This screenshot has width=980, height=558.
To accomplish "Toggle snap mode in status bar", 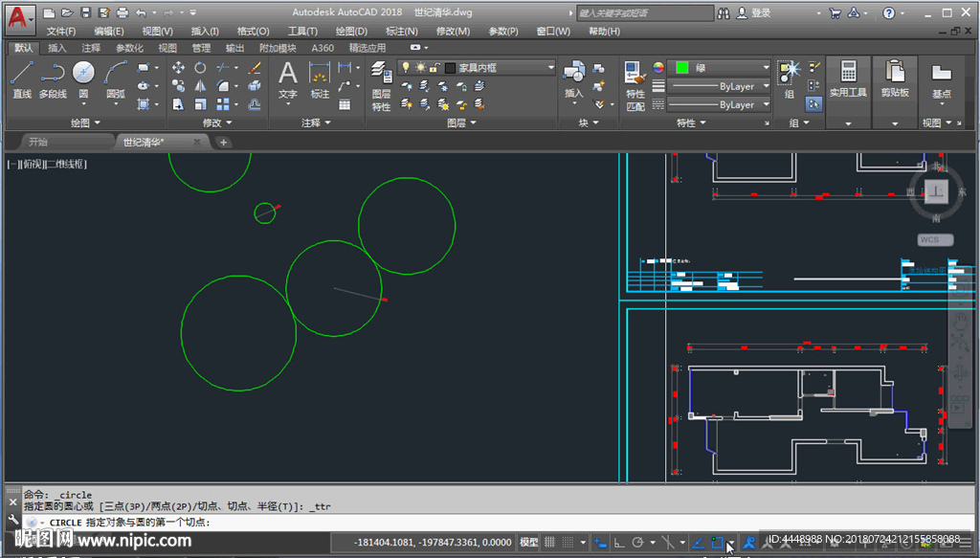I will point(568,543).
